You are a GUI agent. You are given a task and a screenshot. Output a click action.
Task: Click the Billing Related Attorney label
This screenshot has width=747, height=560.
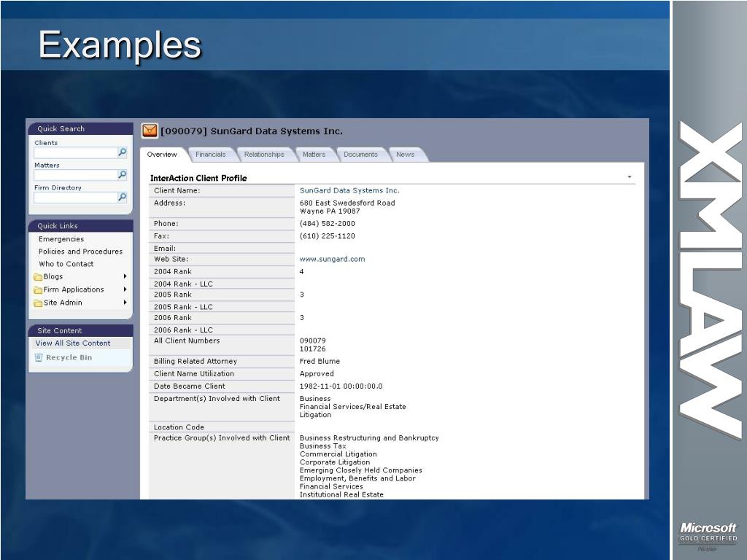coord(196,361)
